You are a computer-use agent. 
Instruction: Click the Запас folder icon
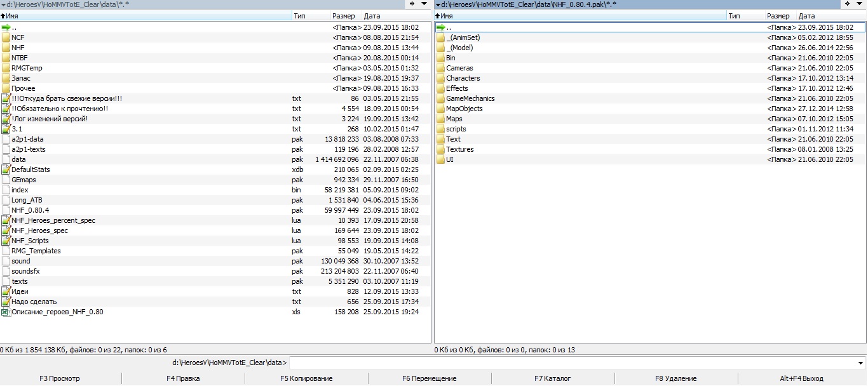tap(6, 78)
